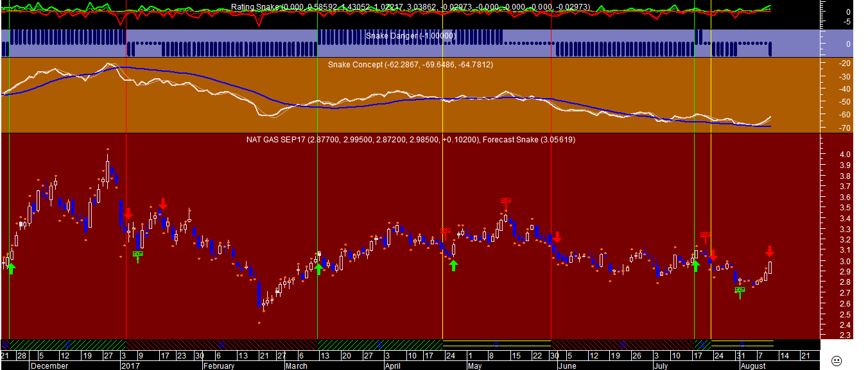Select the red sell arrow in late July
The height and width of the screenshot is (370, 868).
[x=713, y=255]
